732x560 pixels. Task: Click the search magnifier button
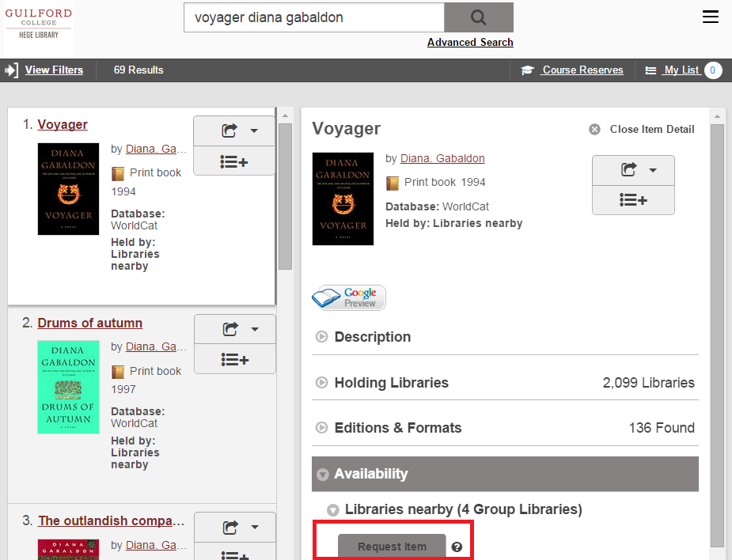pyautogui.click(x=479, y=17)
